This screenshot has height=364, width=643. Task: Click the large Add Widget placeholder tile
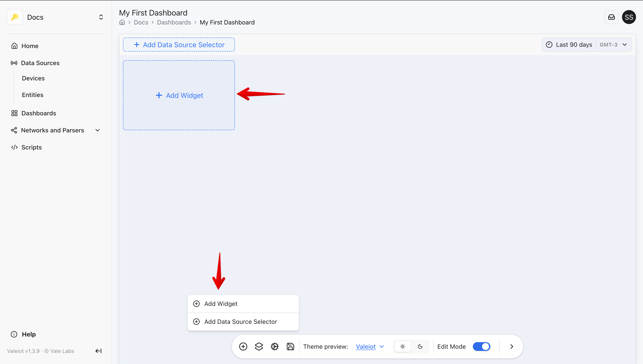(179, 95)
